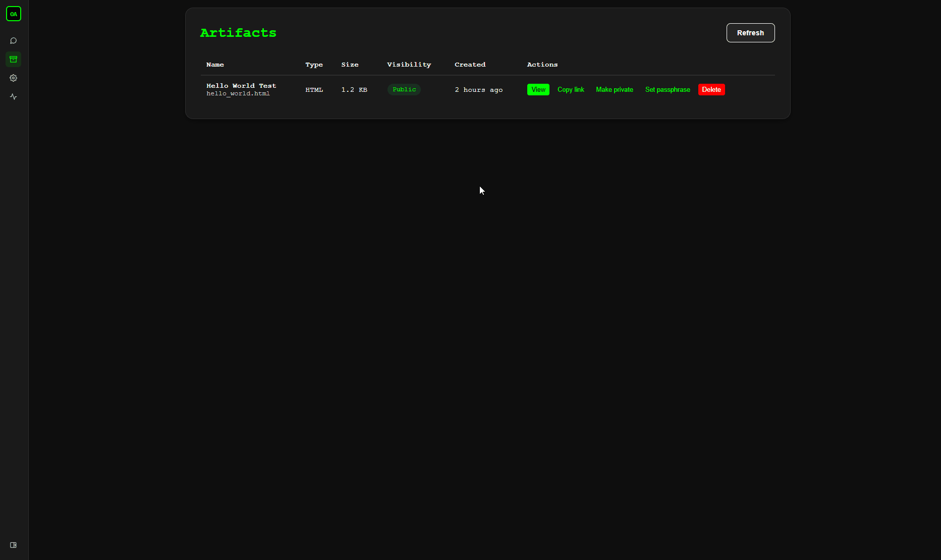This screenshot has height=560, width=941.
Task: Click Set passphrase action
Action: pos(668,90)
